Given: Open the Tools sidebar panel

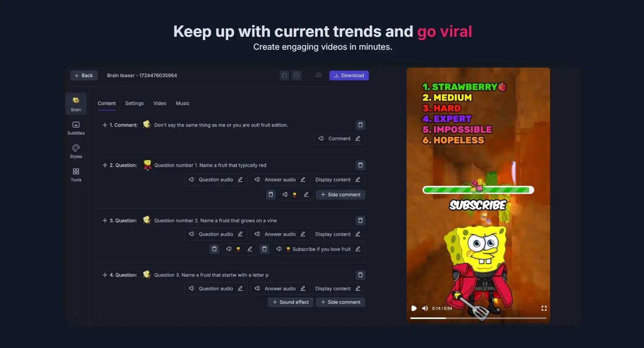Looking at the screenshot, I should coord(76,175).
